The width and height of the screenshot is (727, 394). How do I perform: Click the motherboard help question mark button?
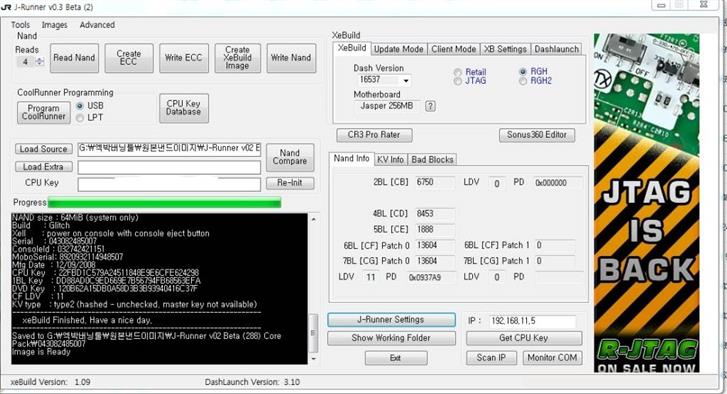[x=430, y=106]
